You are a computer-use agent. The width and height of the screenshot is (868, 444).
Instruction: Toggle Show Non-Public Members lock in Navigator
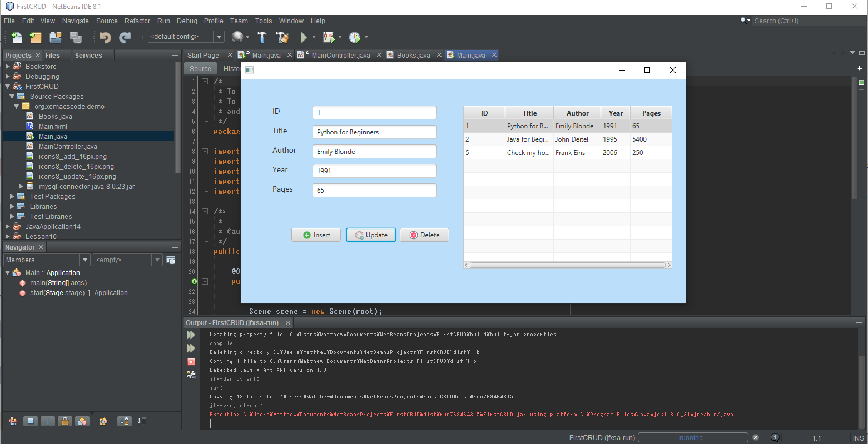[65, 421]
